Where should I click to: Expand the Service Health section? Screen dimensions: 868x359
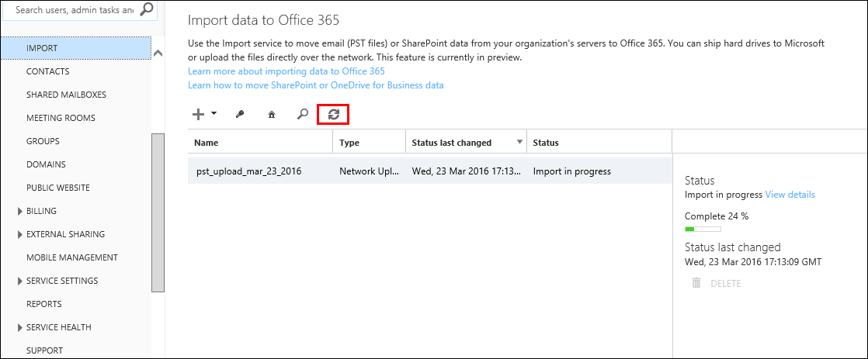click(x=20, y=327)
